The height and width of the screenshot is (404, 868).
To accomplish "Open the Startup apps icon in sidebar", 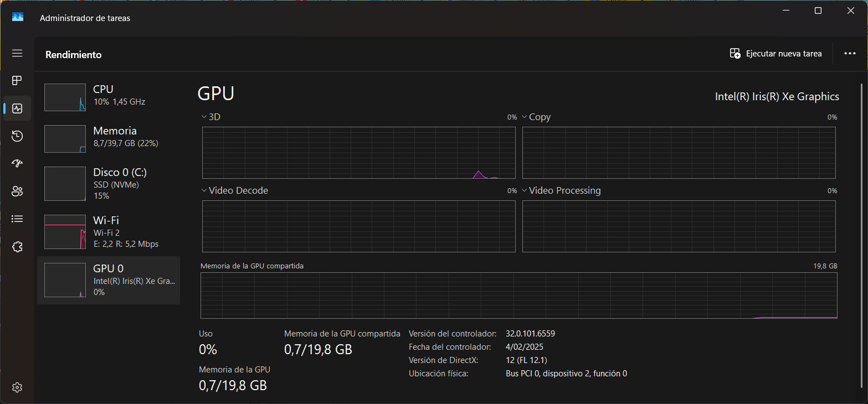I will tap(17, 163).
